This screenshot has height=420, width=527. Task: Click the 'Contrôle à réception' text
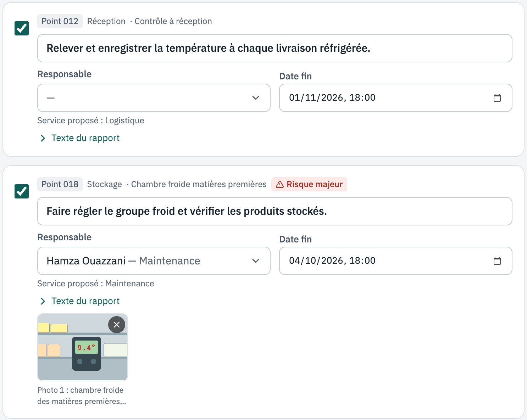coord(173,21)
